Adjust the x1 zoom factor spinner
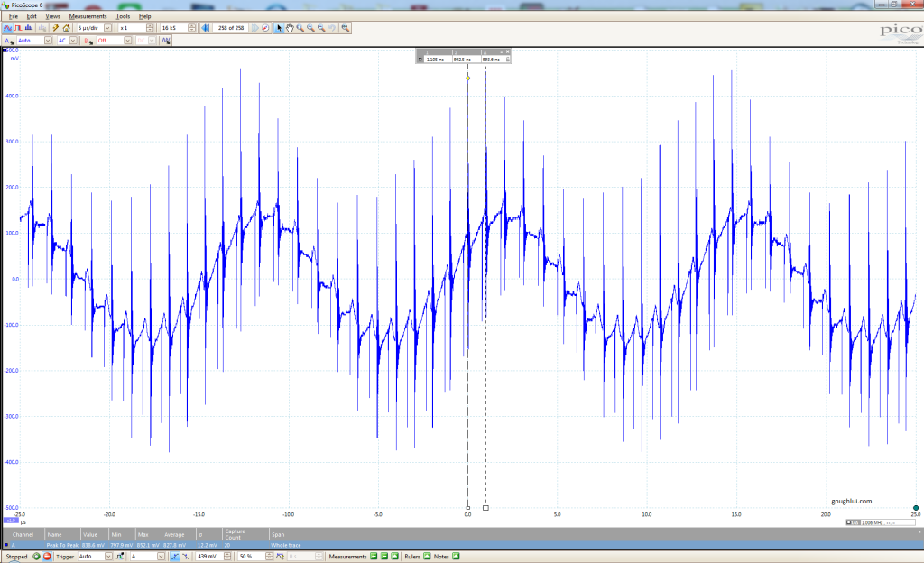 [150, 28]
